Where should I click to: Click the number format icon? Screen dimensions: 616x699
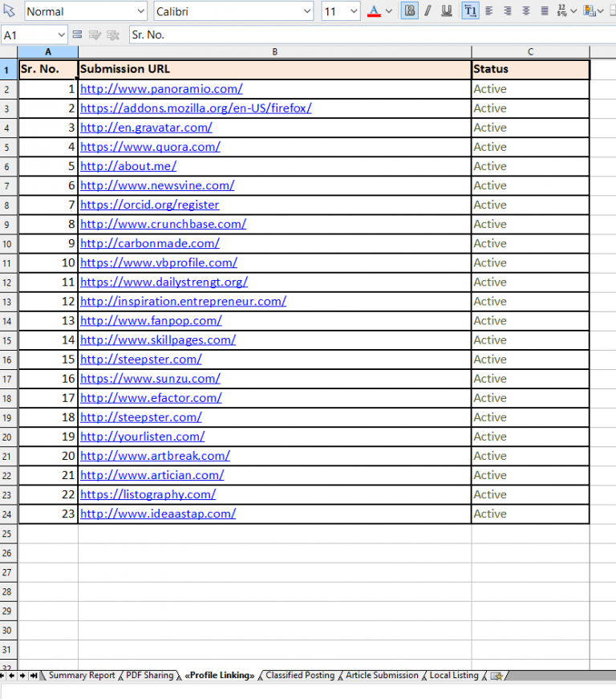pyautogui.click(x=561, y=10)
